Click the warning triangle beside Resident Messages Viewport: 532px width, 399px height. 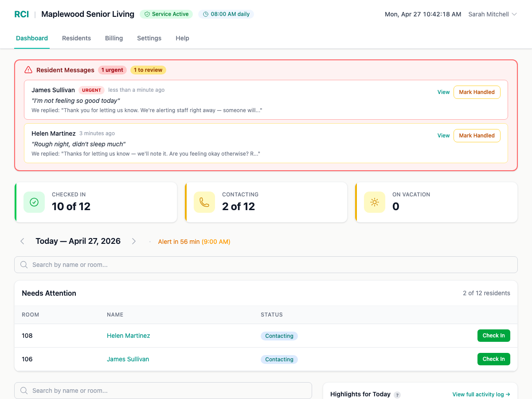click(x=28, y=70)
